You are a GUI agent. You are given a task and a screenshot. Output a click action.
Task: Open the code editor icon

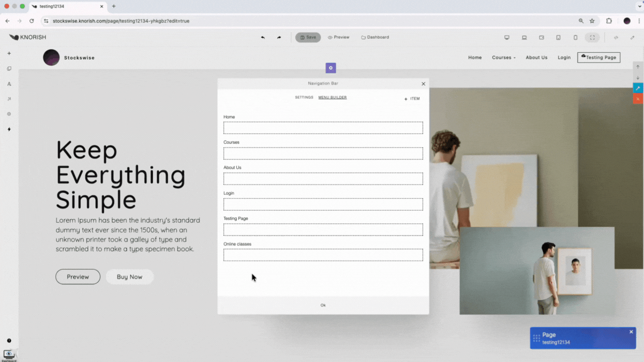pyautogui.click(x=616, y=37)
